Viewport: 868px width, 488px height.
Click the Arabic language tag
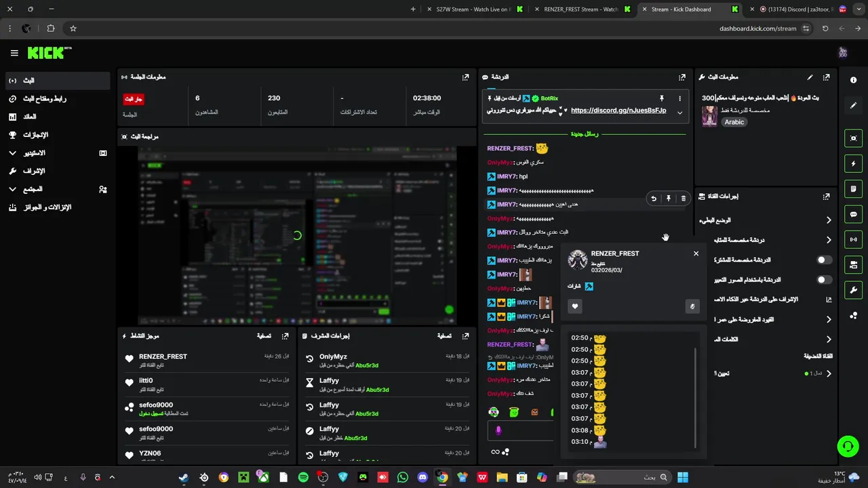pyautogui.click(x=734, y=122)
